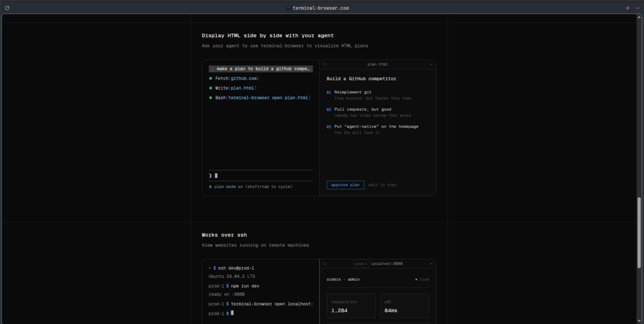Click the plus icon in the localhost:8080 pane
The image size is (644, 324).
point(431,264)
